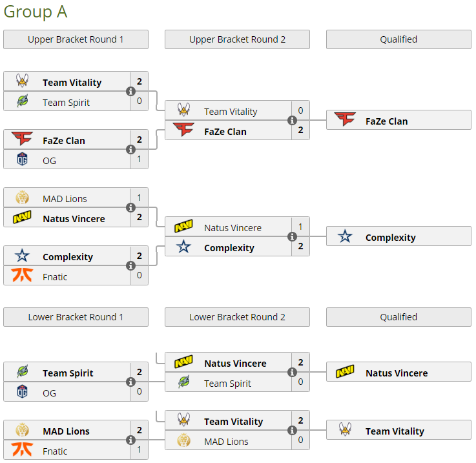
Task: Show info for Natus Vincere vs Complexity match
Action: 292,237
